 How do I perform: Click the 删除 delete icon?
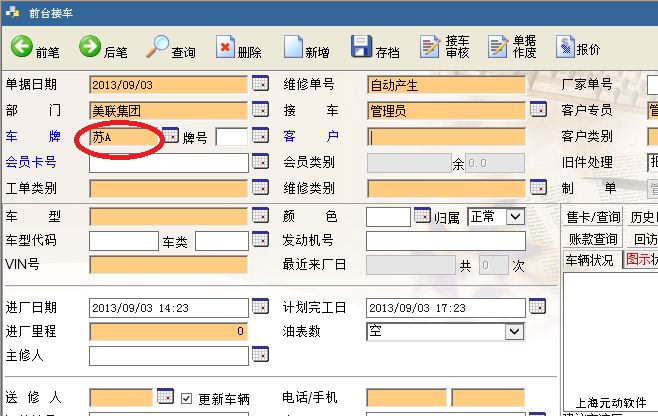click(225, 47)
